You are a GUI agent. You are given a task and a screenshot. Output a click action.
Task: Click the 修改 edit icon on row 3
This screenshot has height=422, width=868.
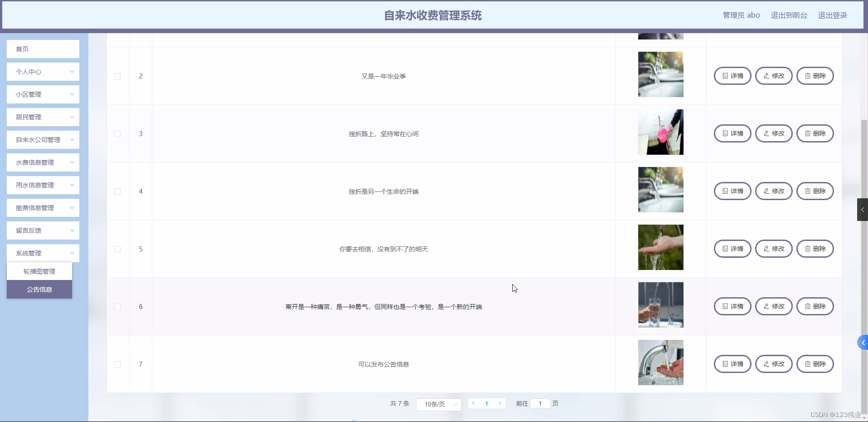click(x=767, y=133)
